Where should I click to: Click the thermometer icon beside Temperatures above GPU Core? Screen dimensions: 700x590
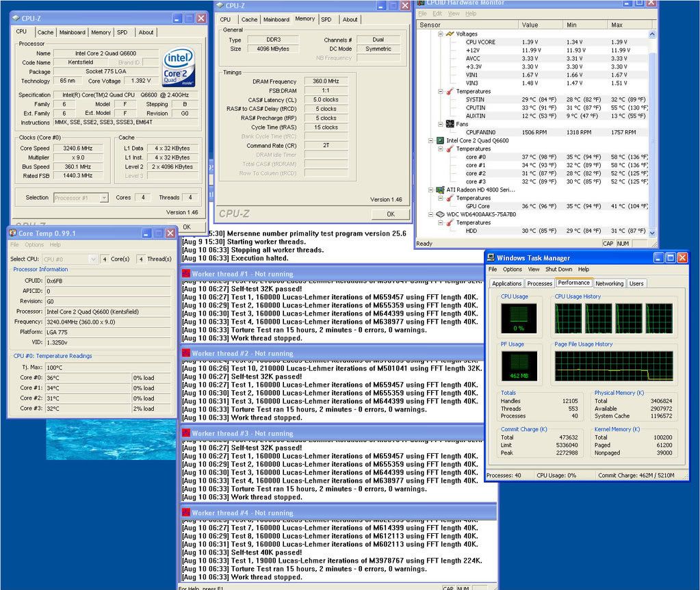pos(450,198)
